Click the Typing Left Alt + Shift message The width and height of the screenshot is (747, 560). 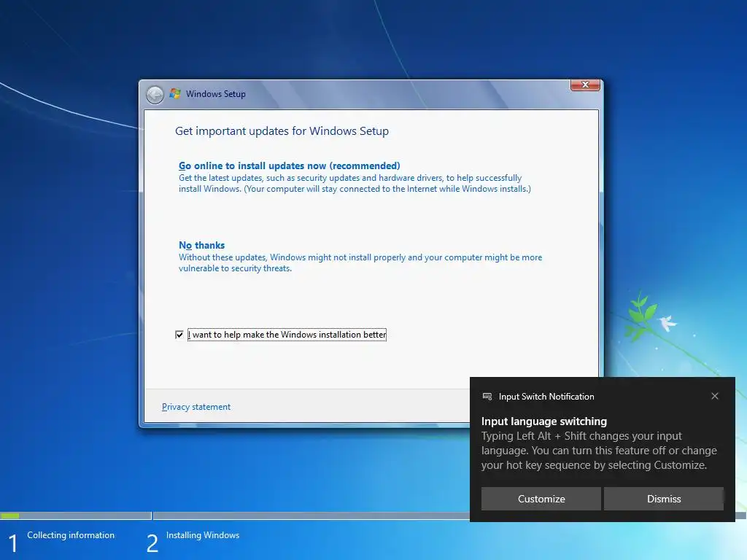599,451
